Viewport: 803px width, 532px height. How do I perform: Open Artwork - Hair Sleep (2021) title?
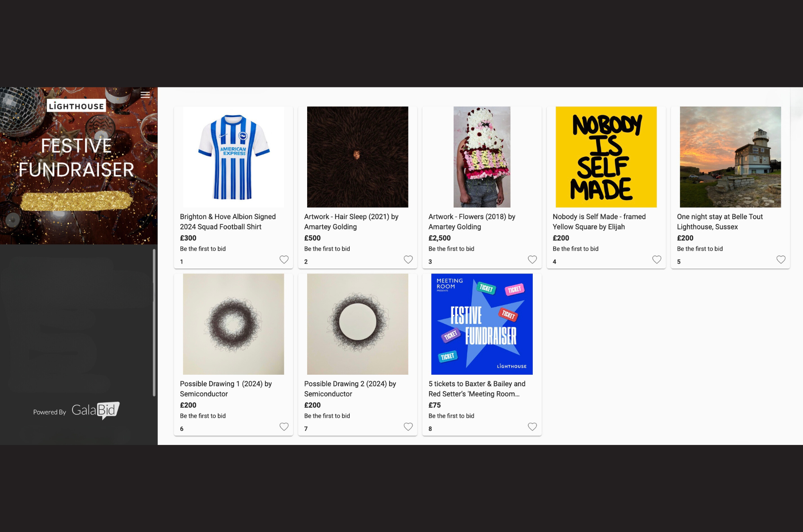point(351,221)
